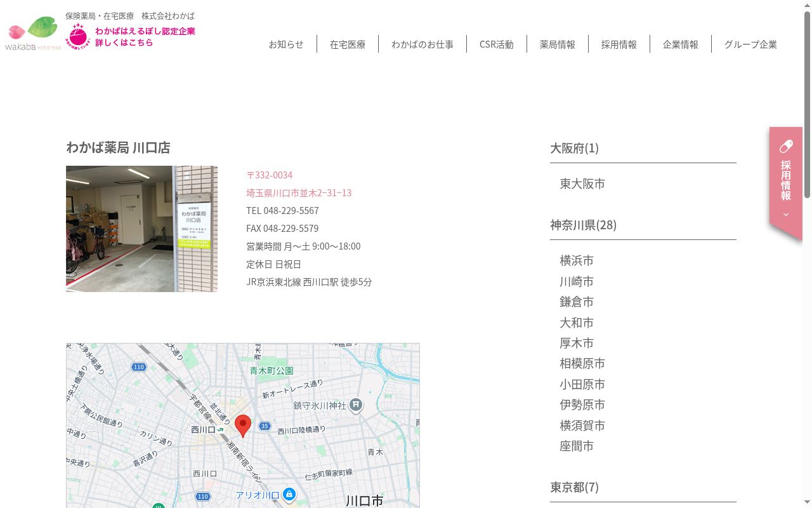Open the 在宅医療 menu item
Screen dimensions: 812x508
tap(348, 44)
